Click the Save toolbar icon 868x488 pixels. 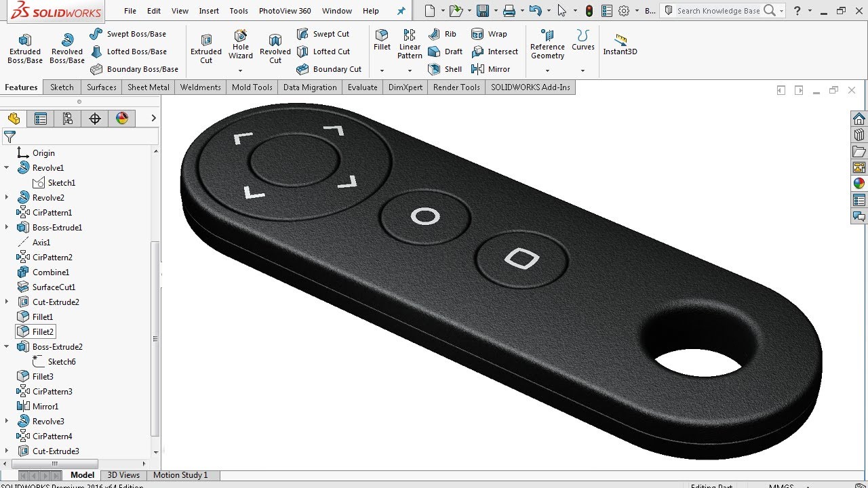tap(483, 11)
